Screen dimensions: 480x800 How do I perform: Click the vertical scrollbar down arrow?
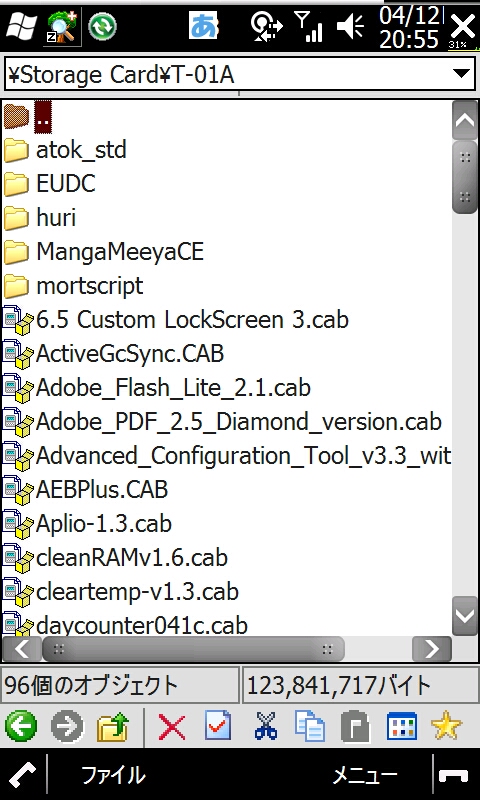465,616
